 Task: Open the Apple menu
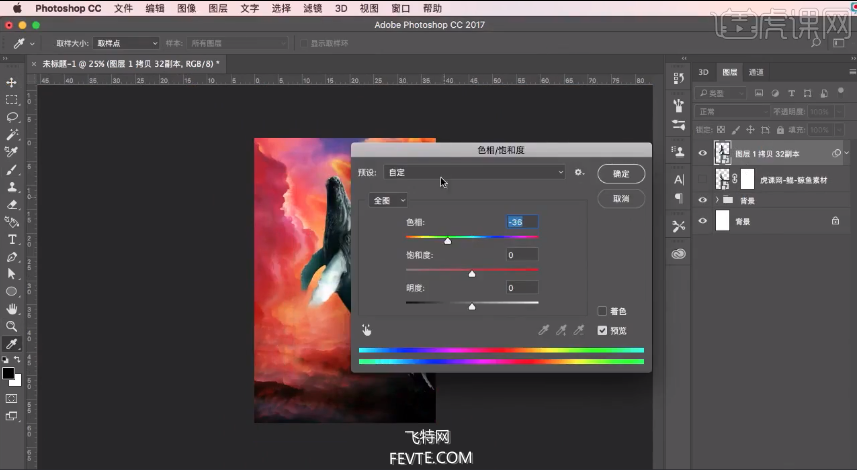tap(17, 8)
